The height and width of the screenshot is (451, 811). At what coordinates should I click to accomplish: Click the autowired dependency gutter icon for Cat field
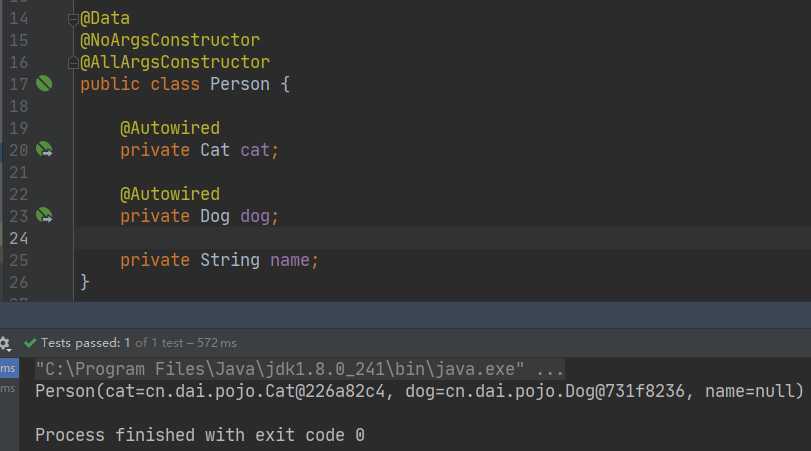pos(44,150)
